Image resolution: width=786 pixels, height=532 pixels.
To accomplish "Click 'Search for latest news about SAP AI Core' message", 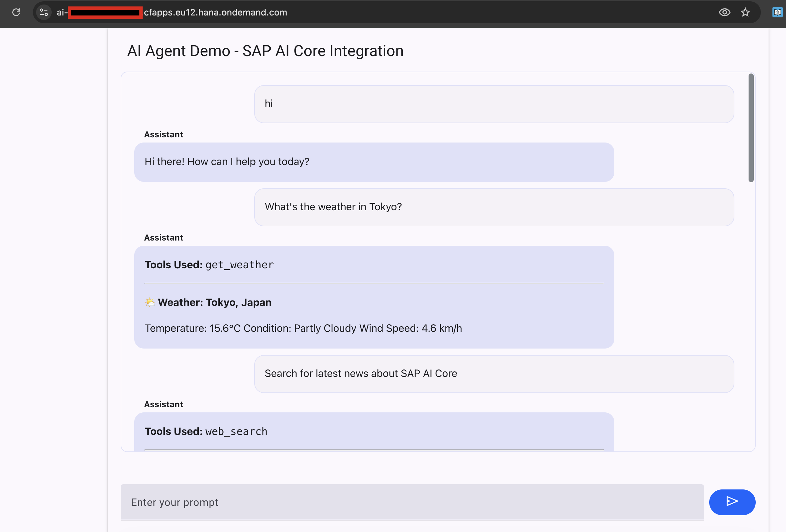I will pos(494,374).
